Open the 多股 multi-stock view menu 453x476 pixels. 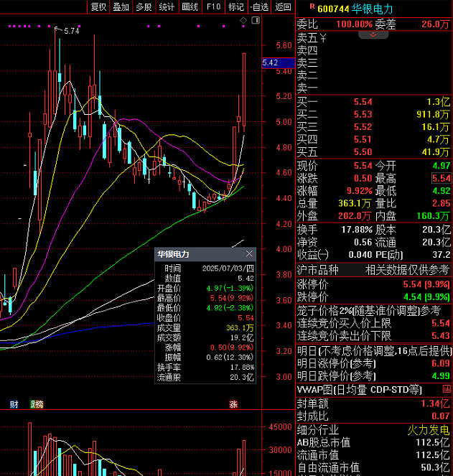pyautogui.click(x=144, y=7)
